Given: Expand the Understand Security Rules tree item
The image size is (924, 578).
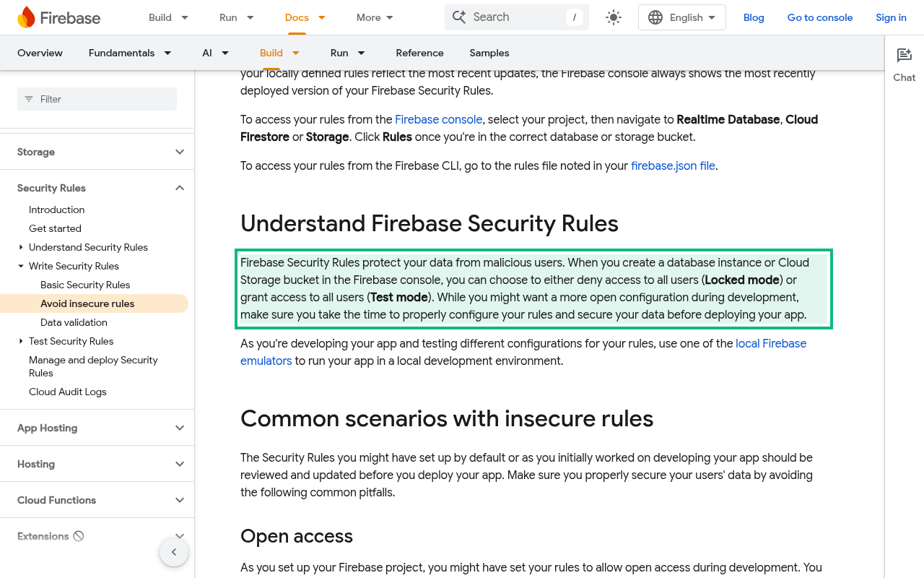Looking at the screenshot, I should point(21,247).
